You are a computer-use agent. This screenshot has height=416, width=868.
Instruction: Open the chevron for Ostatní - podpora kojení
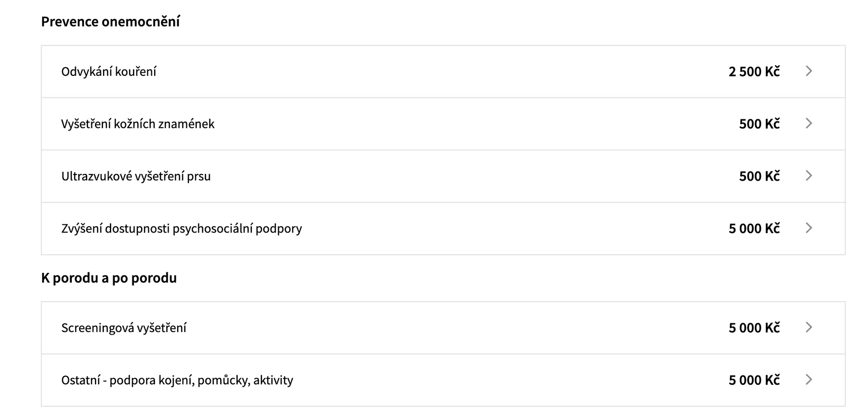pyautogui.click(x=809, y=380)
